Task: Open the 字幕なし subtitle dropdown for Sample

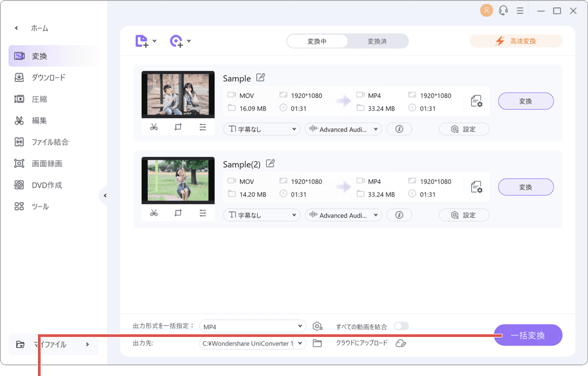Action: coord(261,129)
